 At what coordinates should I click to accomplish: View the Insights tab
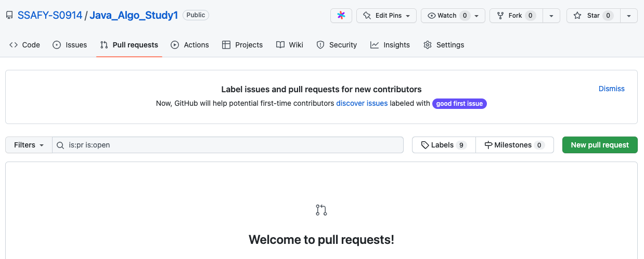pos(390,45)
